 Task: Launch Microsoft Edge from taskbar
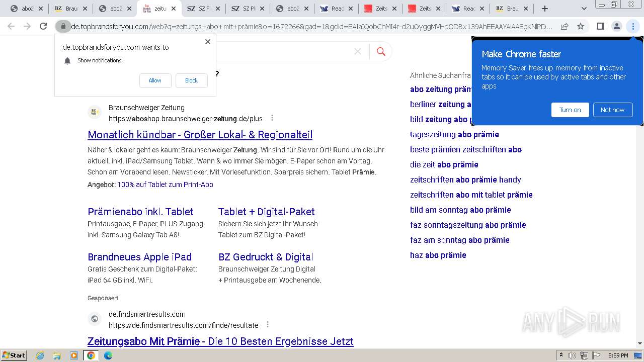click(108, 355)
